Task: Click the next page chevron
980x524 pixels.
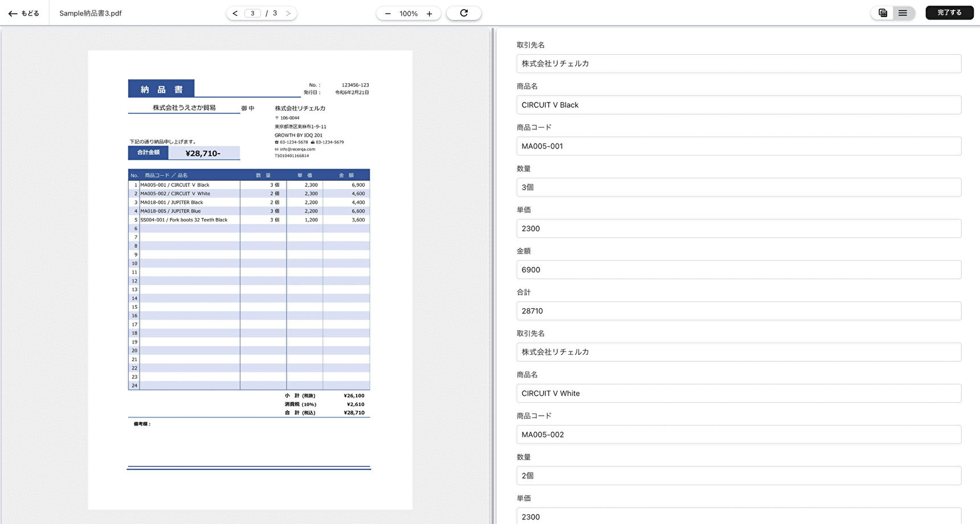Action: 288,13
